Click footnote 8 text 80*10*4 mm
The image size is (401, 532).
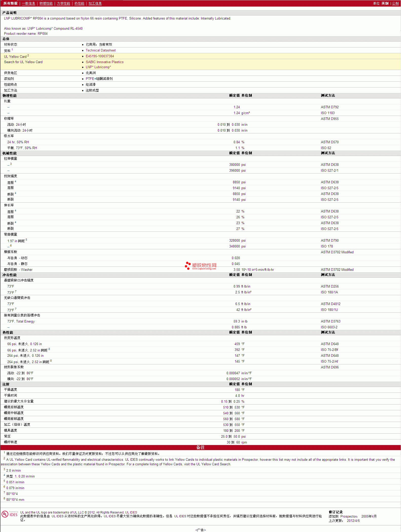coord(15,500)
